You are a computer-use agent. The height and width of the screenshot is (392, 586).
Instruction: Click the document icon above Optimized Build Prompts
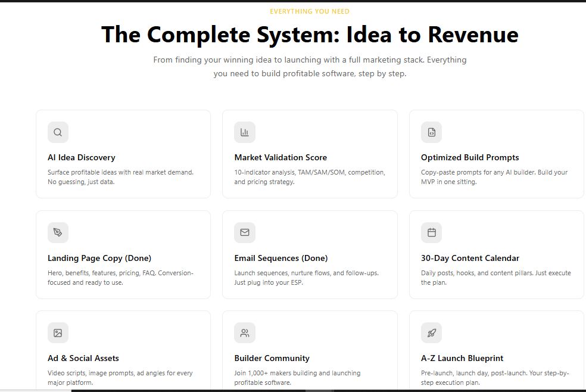(x=431, y=132)
